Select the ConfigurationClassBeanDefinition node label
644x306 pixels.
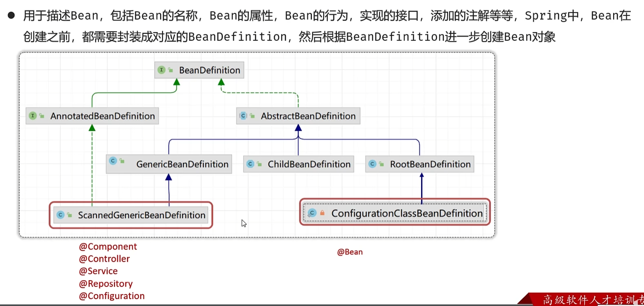coord(407,213)
